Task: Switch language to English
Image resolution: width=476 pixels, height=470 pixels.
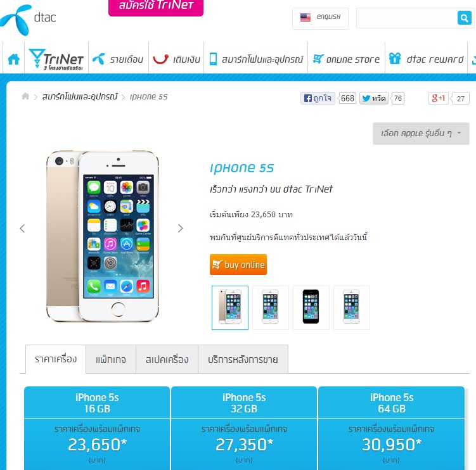Action: tap(320, 18)
